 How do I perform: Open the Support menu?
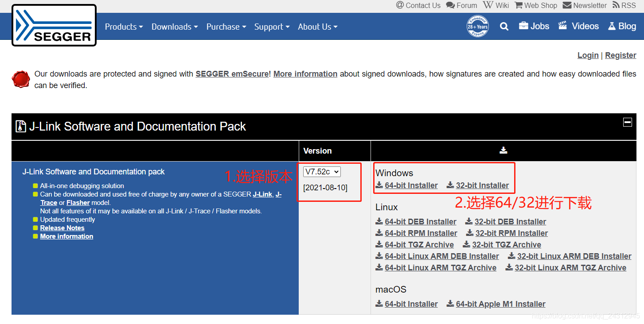[272, 27]
